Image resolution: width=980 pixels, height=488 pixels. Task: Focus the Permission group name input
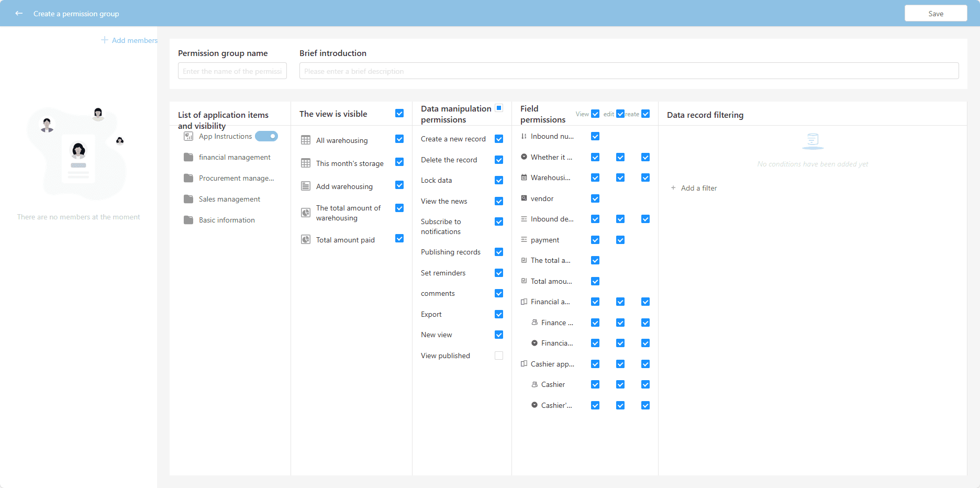point(232,71)
